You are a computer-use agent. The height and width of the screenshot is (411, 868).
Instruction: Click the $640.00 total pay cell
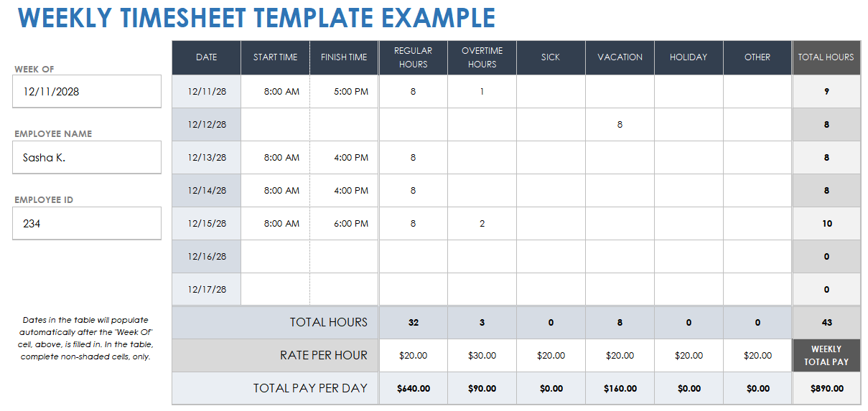coord(413,389)
